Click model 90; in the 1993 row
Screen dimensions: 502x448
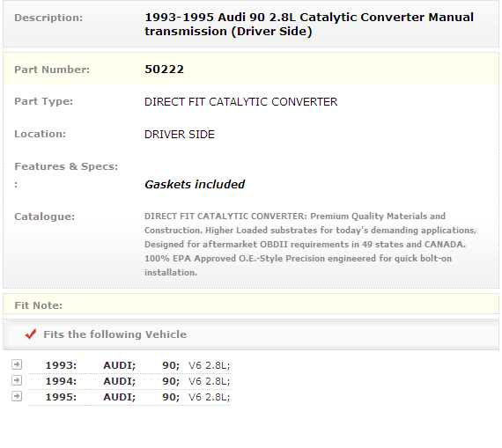coord(171,365)
